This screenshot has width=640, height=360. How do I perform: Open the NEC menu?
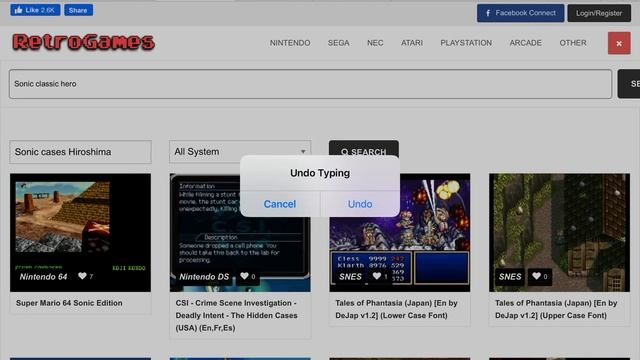click(375, 43)
